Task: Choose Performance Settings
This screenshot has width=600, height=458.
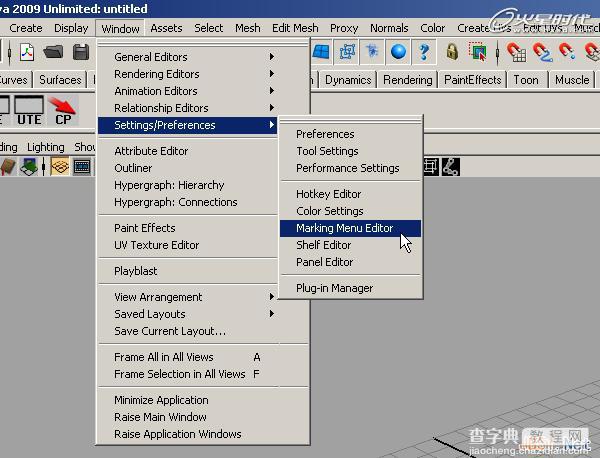Action: click(351, 168)
